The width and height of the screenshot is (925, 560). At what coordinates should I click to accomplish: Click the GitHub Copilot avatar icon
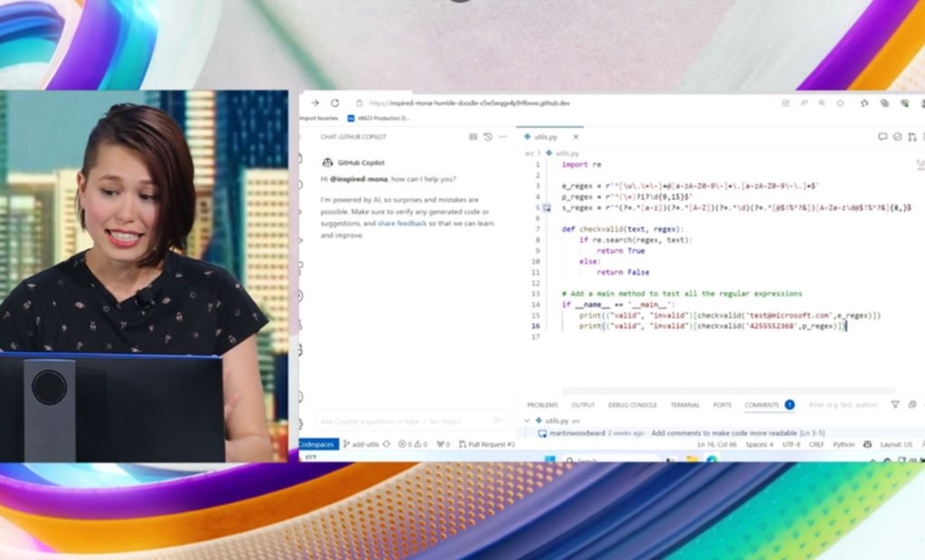point(327,163)
